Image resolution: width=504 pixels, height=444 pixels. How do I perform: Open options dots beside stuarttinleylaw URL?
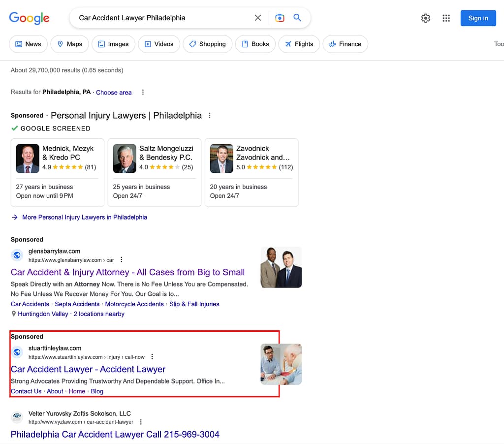(x=152, y=356)
